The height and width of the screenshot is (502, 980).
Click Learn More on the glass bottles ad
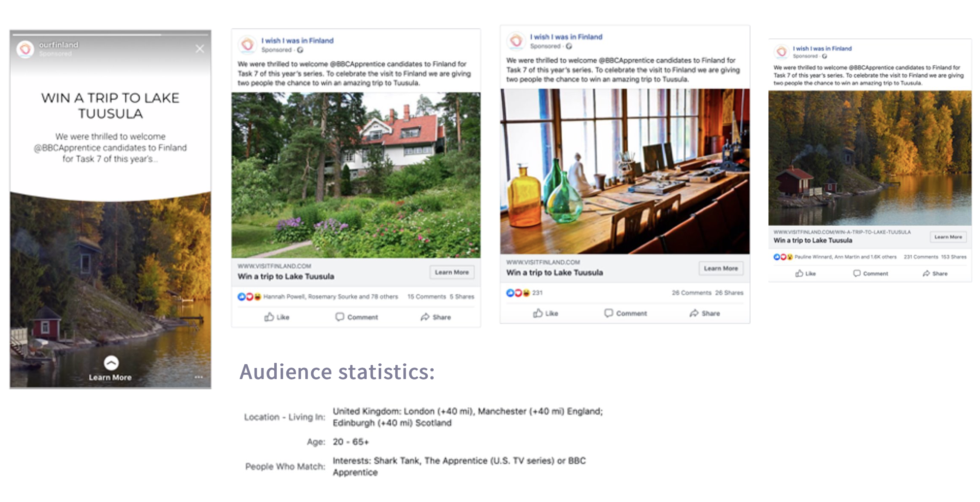pyautogui.click(x=721, y=269)
